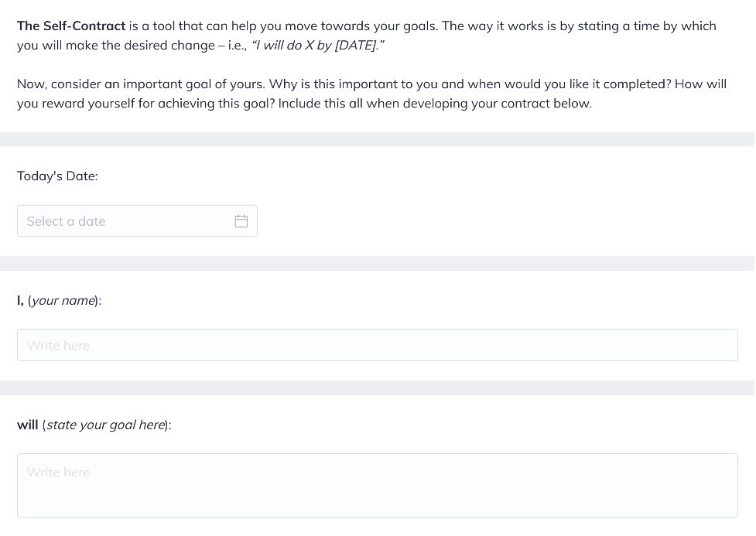Select the bold "The Self-Contract" heading text
Screen dimensions: 756x536
tap(71, 26)
